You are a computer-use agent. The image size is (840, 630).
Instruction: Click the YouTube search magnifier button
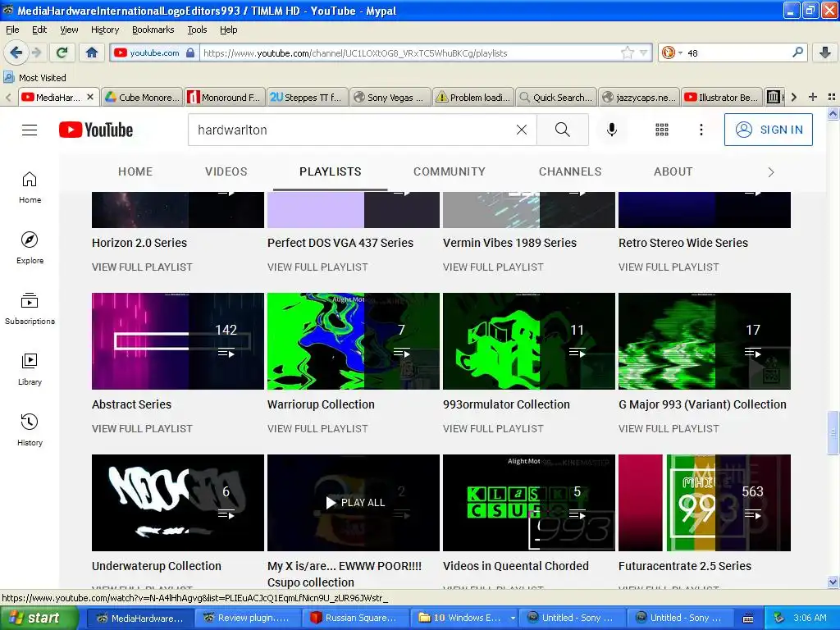click(x=563, y=130)
